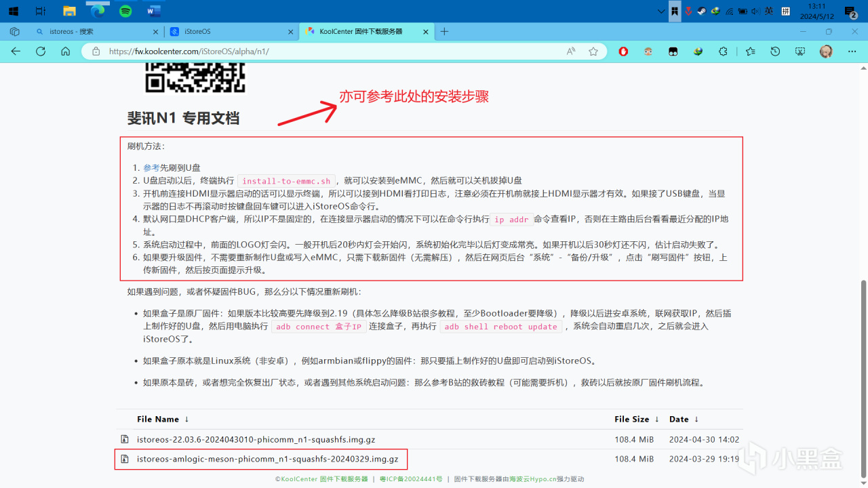
Task: Refresh the current page
Action: point(41,52)
